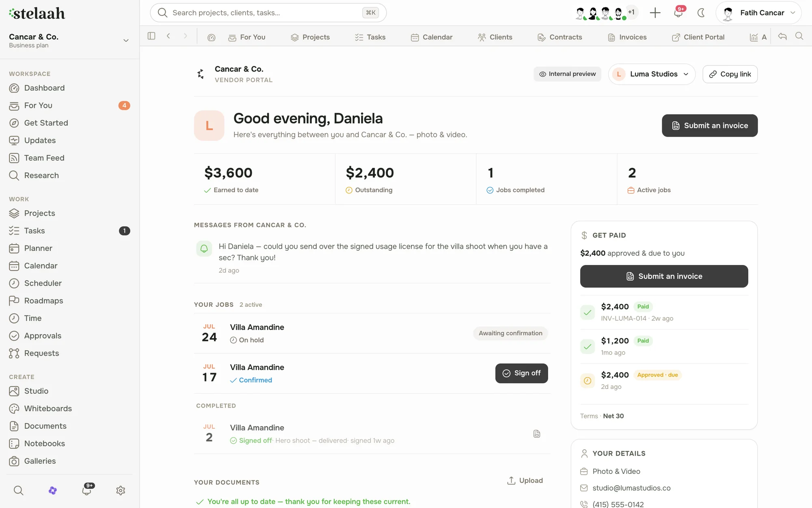Viewport: 812px width, 508px height.
Task: Click Upload in Your Documents
Action: [x=525, y=480]
